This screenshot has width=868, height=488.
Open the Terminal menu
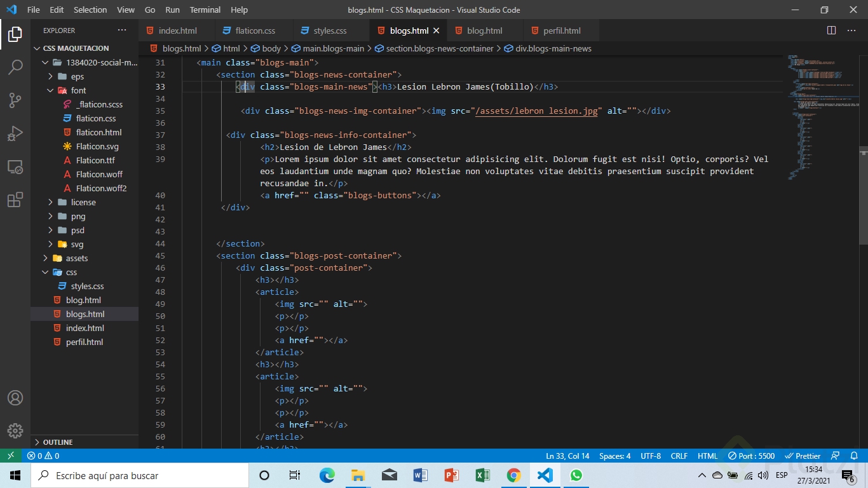click(205, 10)
